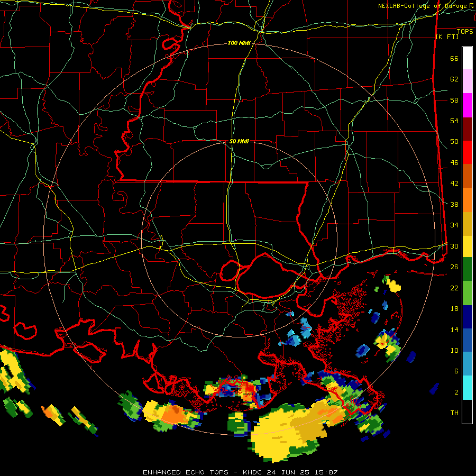This screenshot has height=476, width=476.
Task: Click the "24 JUN 25" date text
Action: 288,472
